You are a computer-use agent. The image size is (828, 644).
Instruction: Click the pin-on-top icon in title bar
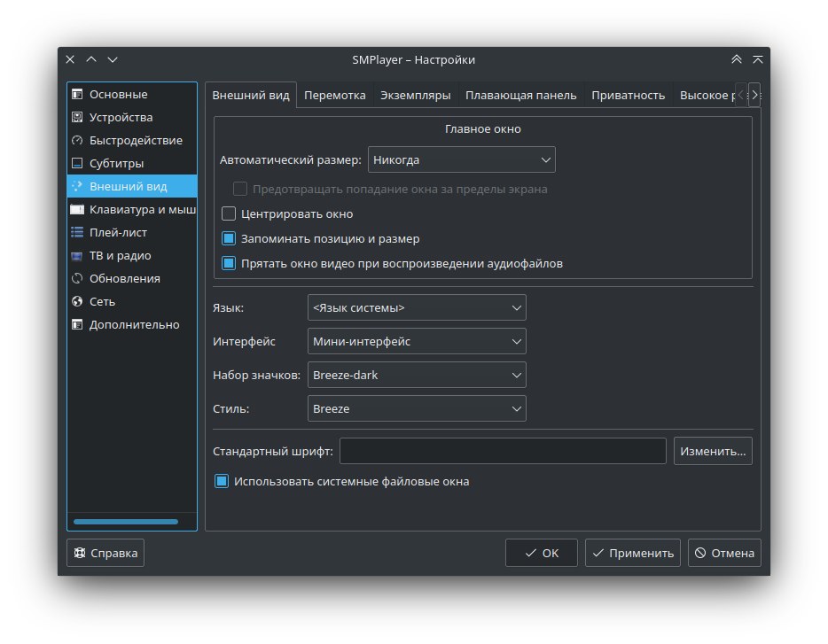click(758, 59)
